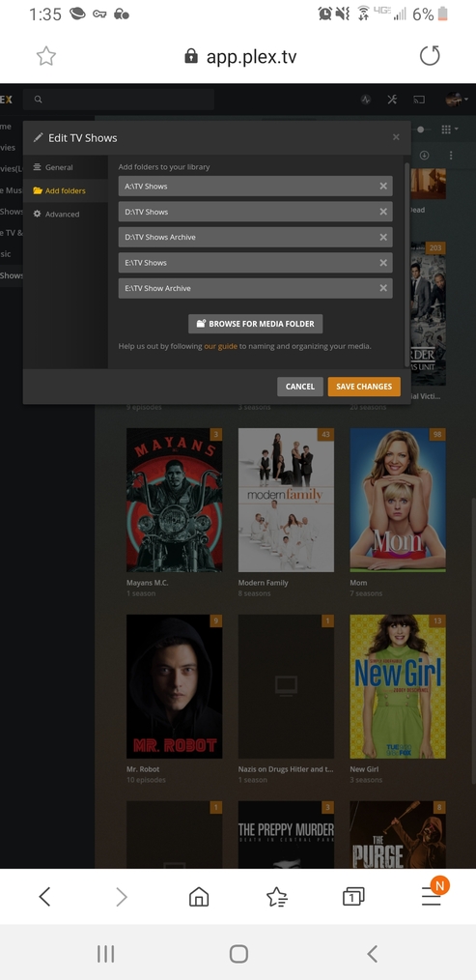Remove the E:\TV Show Archive folder
This screenshot has width=476, height=980.
pyautogui.click(x=383, y=288)
